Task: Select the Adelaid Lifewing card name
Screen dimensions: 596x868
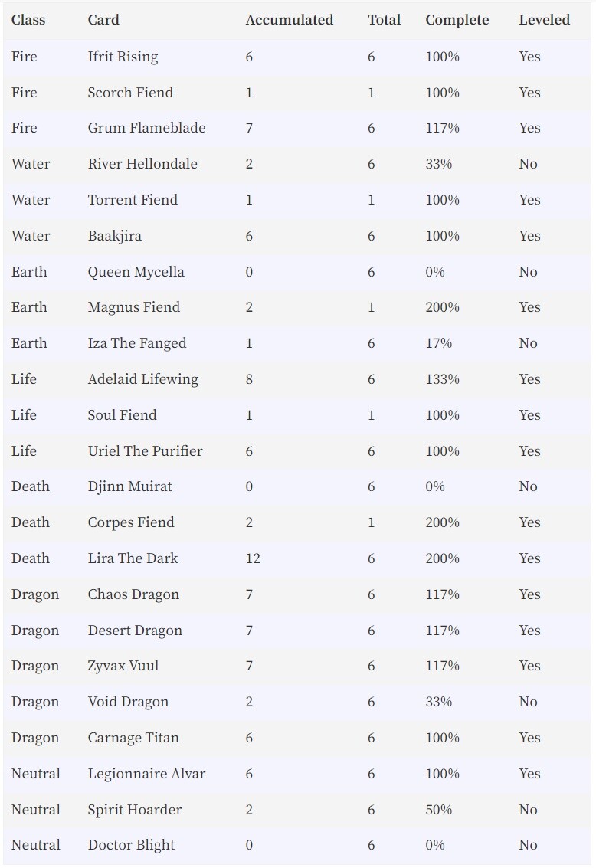Action: [x=142, y=380]
